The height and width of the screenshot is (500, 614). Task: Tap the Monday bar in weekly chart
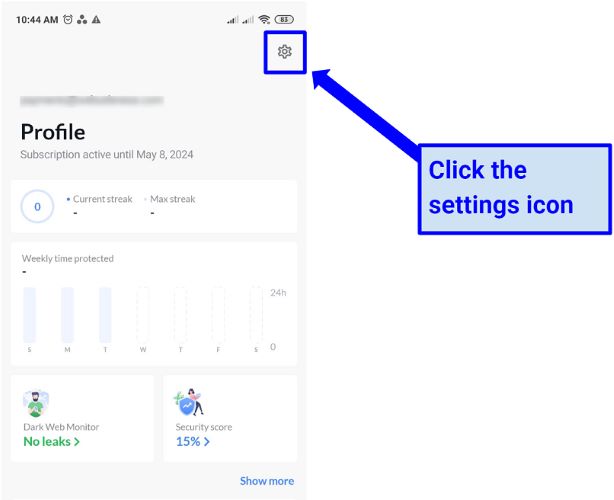67,315
